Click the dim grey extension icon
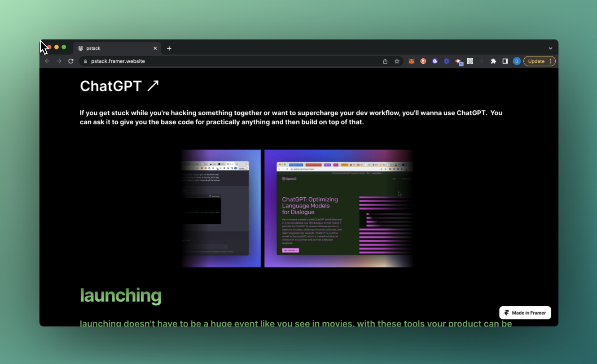Screen dimensions: 597x364 [x=482, y=61]
